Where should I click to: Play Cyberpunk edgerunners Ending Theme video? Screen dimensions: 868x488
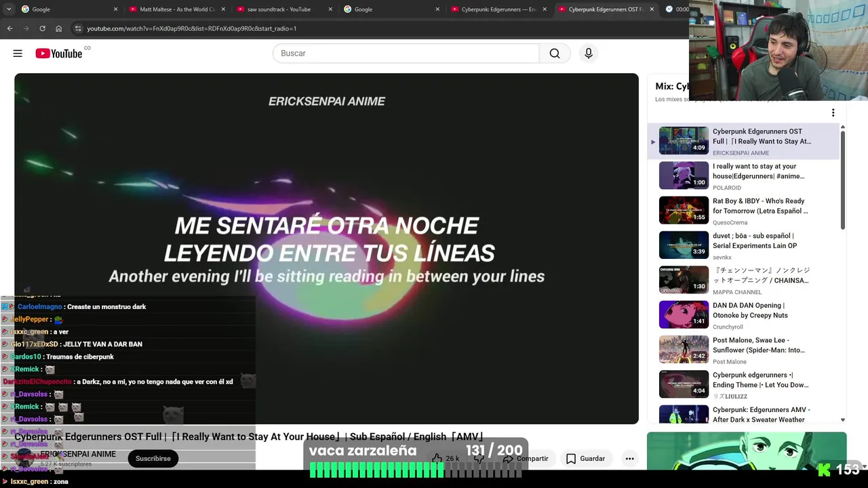click(x=743, y=386)
